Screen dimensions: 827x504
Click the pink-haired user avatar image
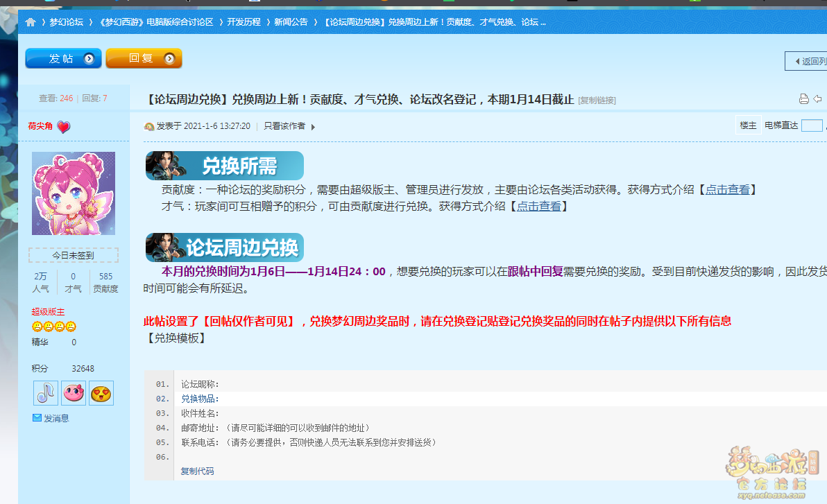pyautogui.click(x=74, y=193)
